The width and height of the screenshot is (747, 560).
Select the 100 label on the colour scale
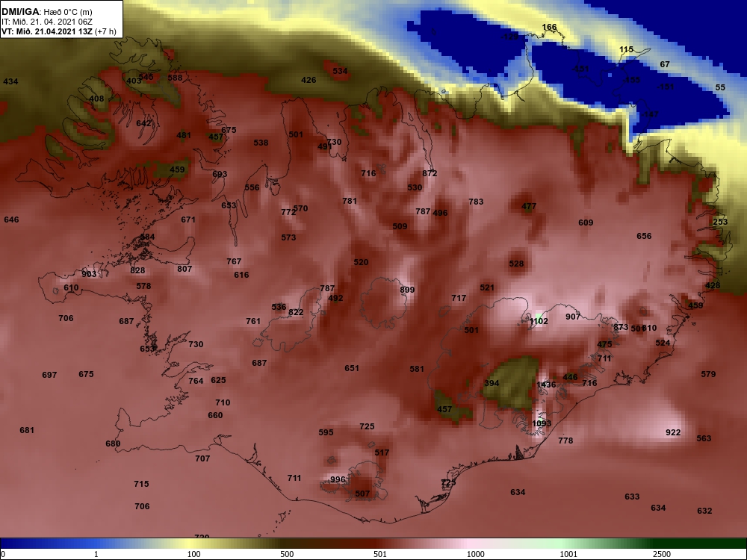pyautogui.click(x=194, y=554)
